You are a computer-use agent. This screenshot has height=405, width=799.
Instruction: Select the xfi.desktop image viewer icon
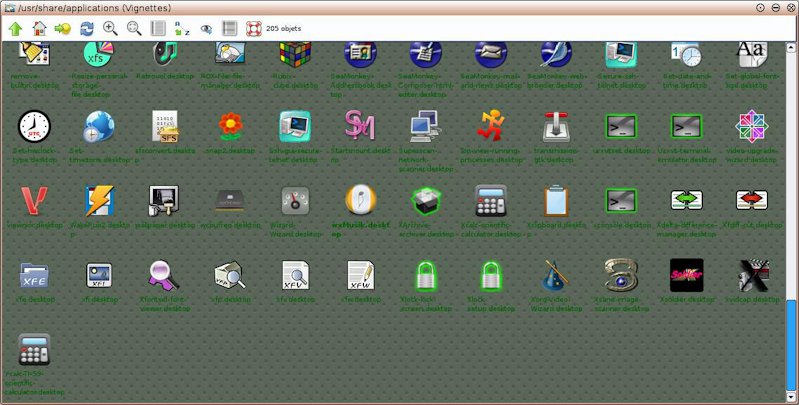click(x=99, y=276)
